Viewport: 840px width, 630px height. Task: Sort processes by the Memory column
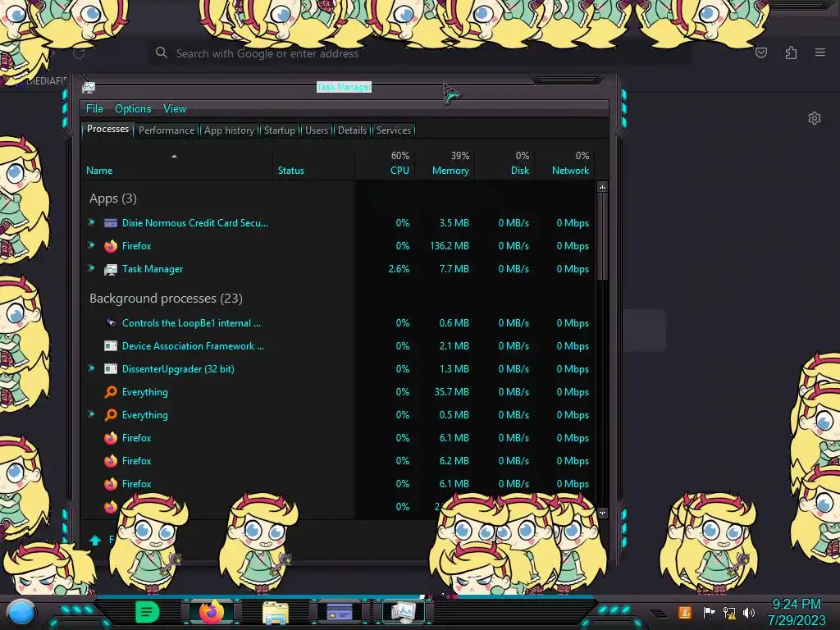point(445,163)
